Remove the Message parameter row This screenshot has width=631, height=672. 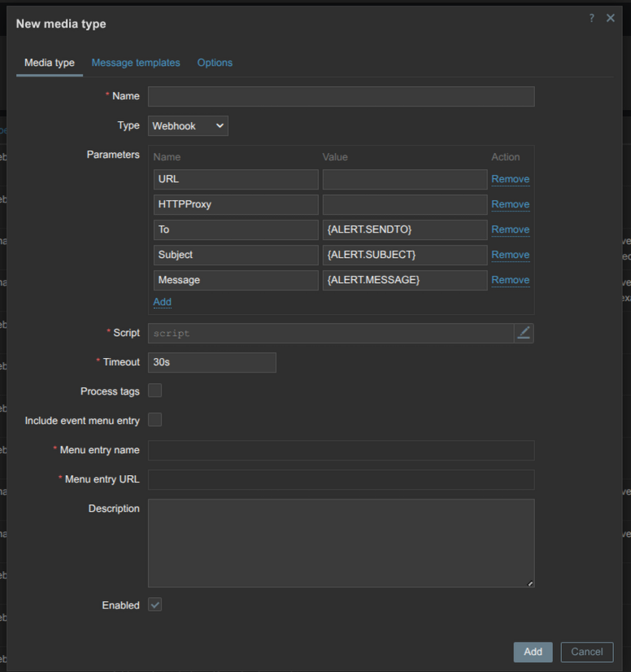tap(510, 280)
